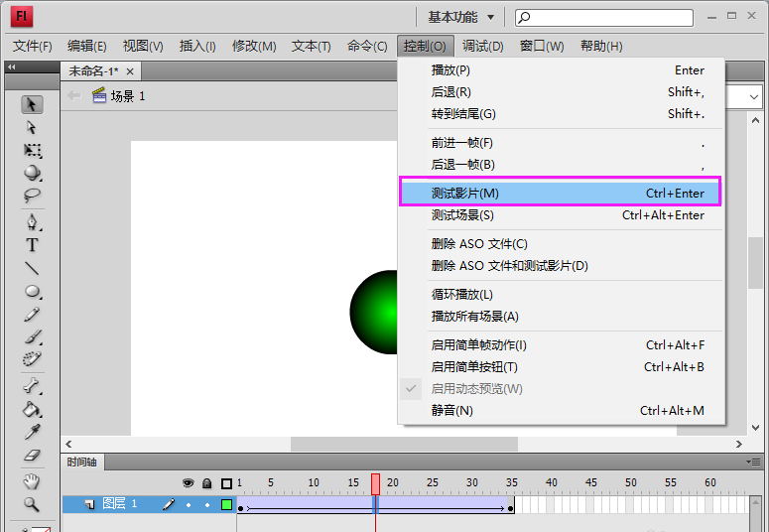The image size is (769, 532).
Task: Select the Pencil tool
Action: pos(32,314)
